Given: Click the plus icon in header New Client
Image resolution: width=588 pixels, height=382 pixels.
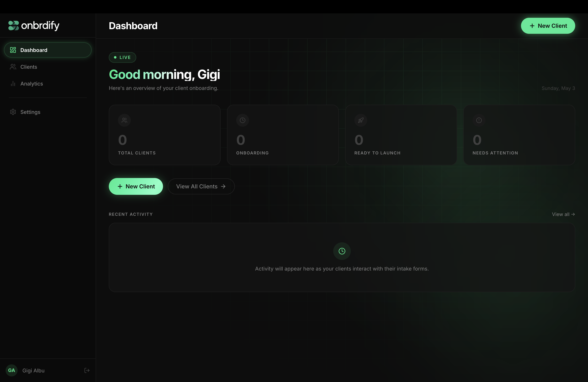Looking at the screenshot, I should pos(532,26).
